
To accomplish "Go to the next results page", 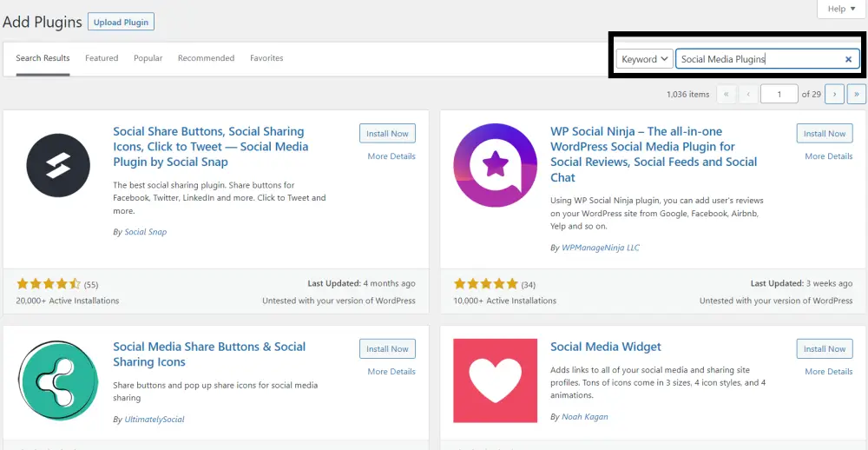I will pyautogui.click(x=834, y=94).
